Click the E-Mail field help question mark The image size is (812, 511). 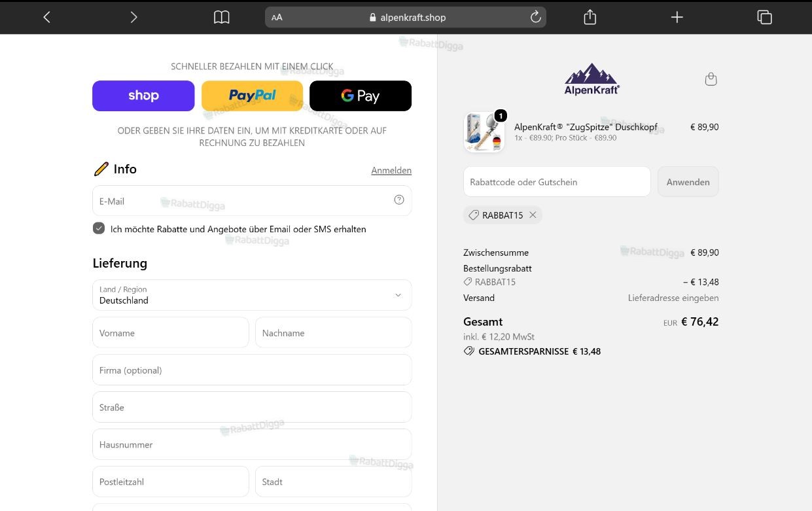[399, 200]
